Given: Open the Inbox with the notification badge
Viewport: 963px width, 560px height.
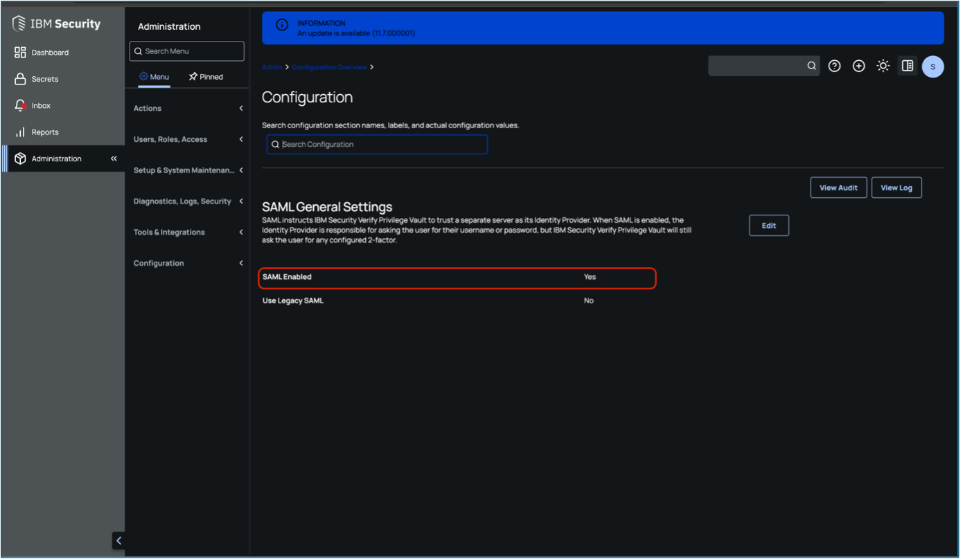Looking at the screenshot, I should 42,105.
